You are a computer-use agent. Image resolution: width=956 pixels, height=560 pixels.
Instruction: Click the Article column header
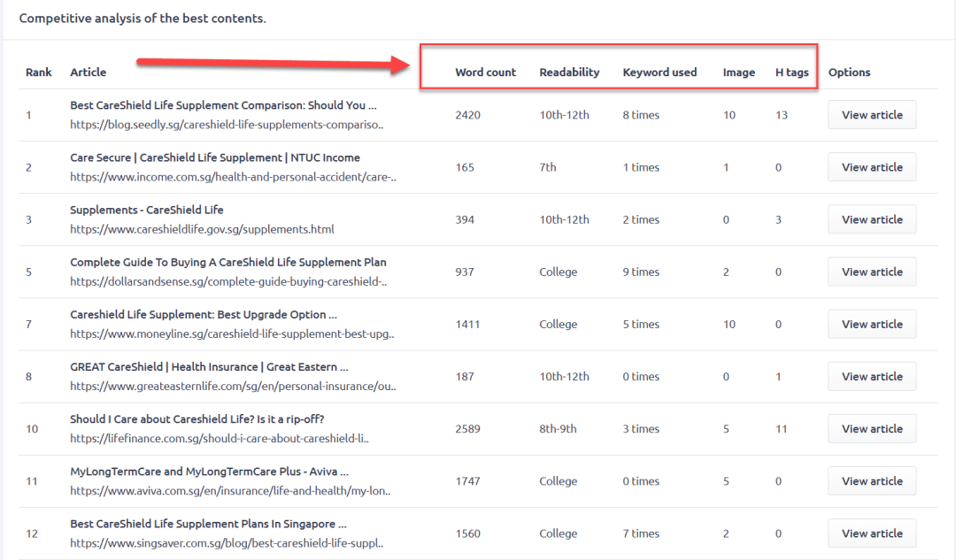(88, 72)
